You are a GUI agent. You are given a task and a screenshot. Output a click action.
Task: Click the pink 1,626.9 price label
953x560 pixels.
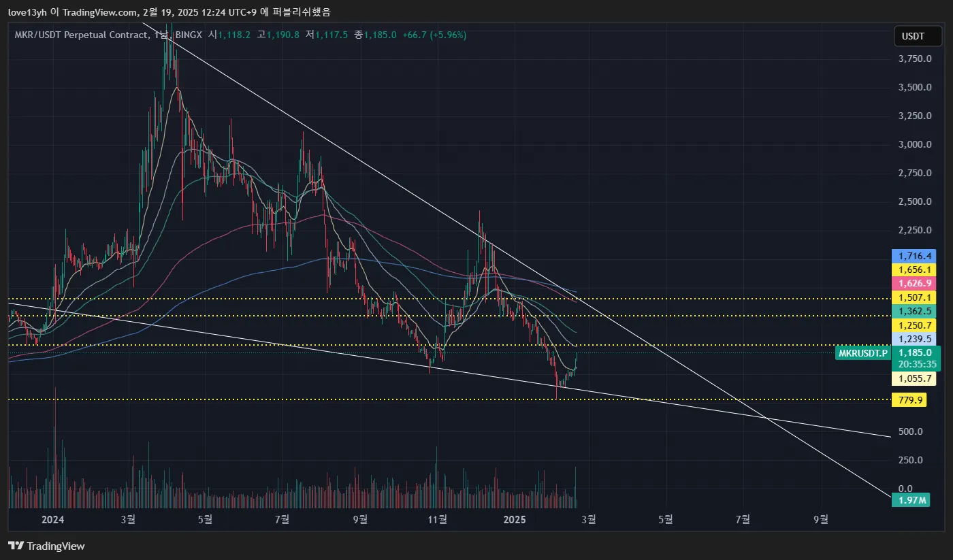point(914,283)
